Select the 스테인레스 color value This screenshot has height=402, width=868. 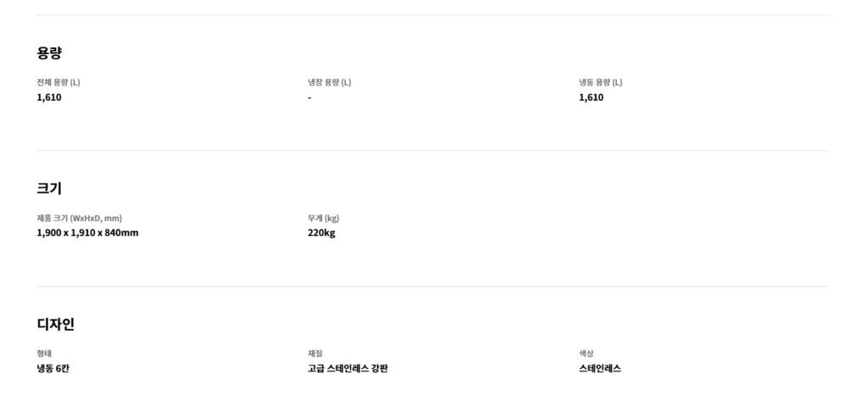coord(600,369)
